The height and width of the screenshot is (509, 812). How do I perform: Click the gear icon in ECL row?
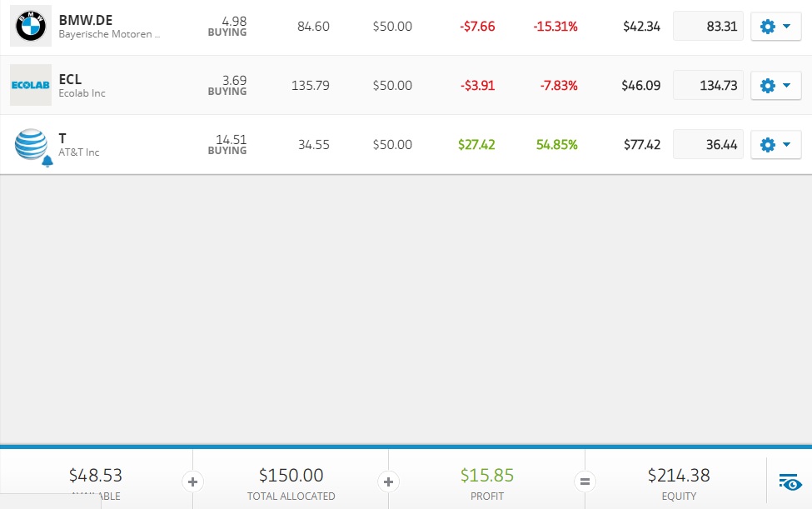[768, 86]
